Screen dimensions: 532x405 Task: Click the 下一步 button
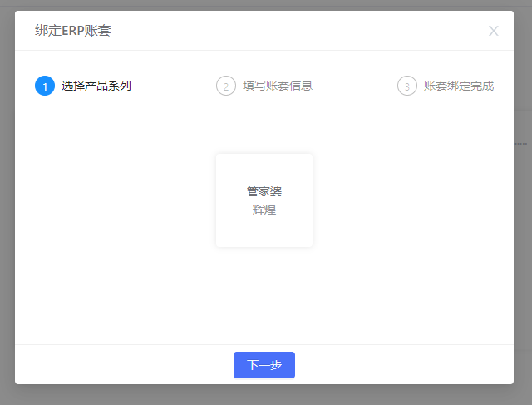pyautogui.click(x=264, y=365)
